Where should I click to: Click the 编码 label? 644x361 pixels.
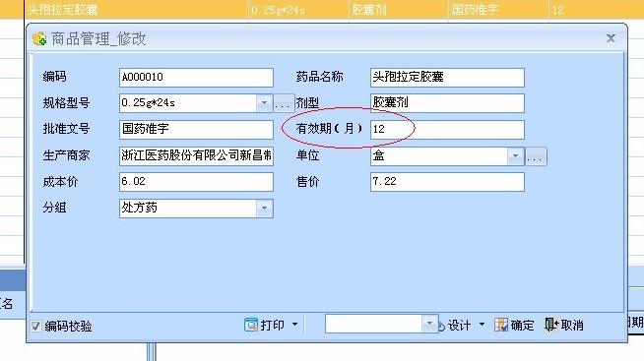pyautogui.click(x=54, y=77)
